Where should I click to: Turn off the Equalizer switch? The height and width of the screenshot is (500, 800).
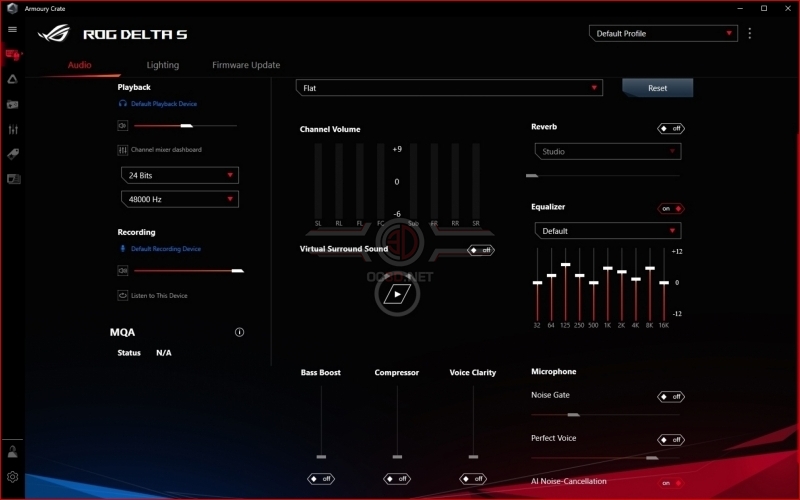(671, 209)
